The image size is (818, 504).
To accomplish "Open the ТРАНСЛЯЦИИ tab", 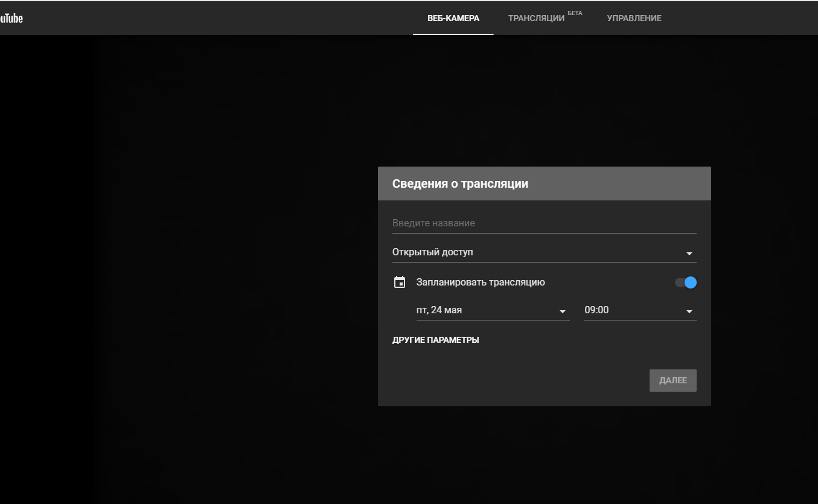I will coord(536,18).
